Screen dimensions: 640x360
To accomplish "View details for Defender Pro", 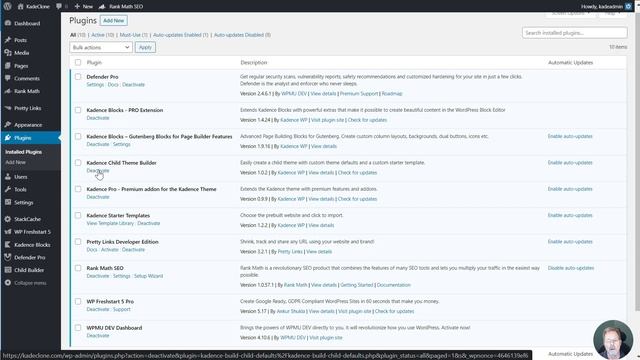I will coord(323,93).
